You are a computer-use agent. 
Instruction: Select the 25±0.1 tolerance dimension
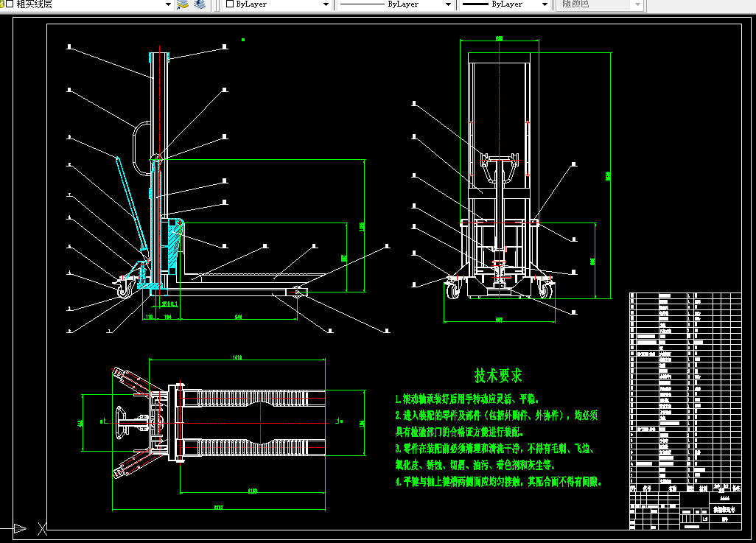pyautogui.click(x=169, y=304)
